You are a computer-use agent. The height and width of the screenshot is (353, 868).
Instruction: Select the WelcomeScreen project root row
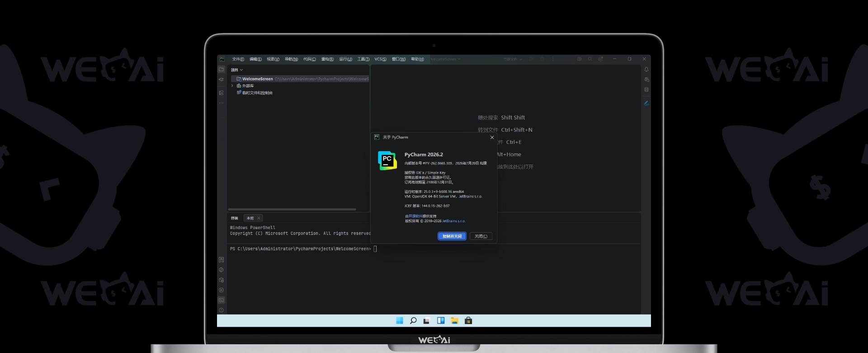coord(300,79)
